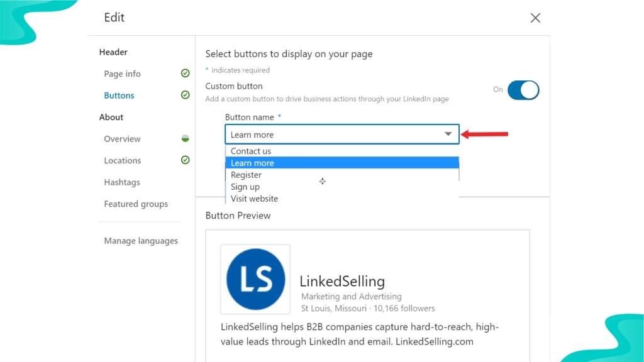Click the 'Button Preview' heading

238,216
